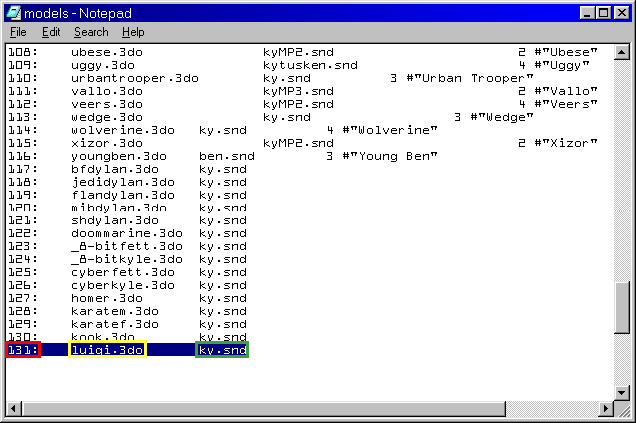Click on the text #"Wedge"
The height and width of the screenshot is (423, 636).
(502, 117)
